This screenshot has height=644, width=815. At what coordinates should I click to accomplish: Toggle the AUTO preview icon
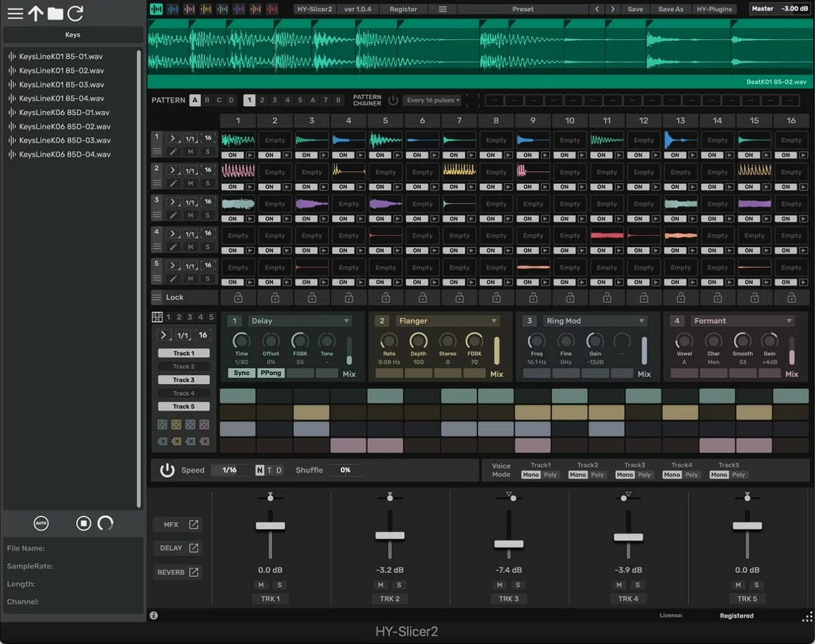coord(41,523)
